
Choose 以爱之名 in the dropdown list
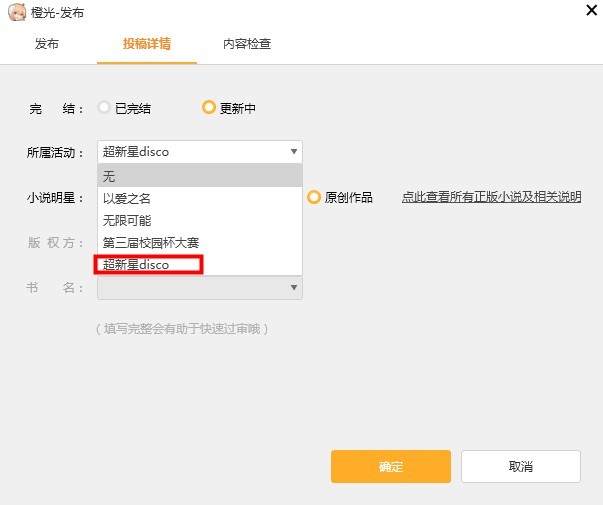pyautogui.click(x=199, y=198)
